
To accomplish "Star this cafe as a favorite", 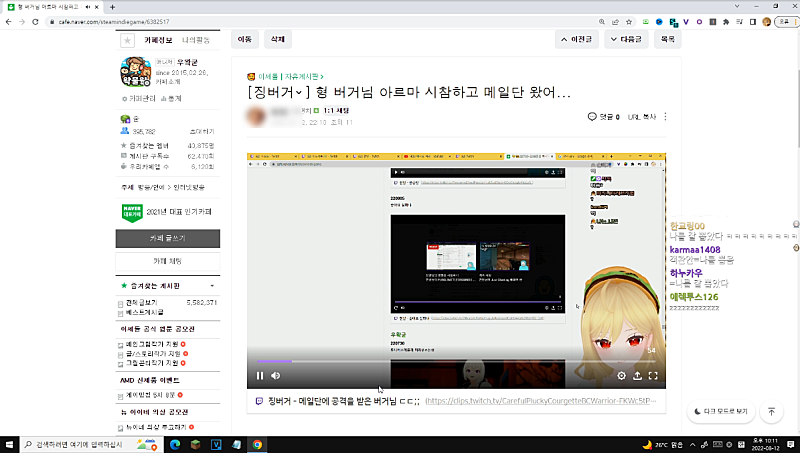I will click(127, 41).
